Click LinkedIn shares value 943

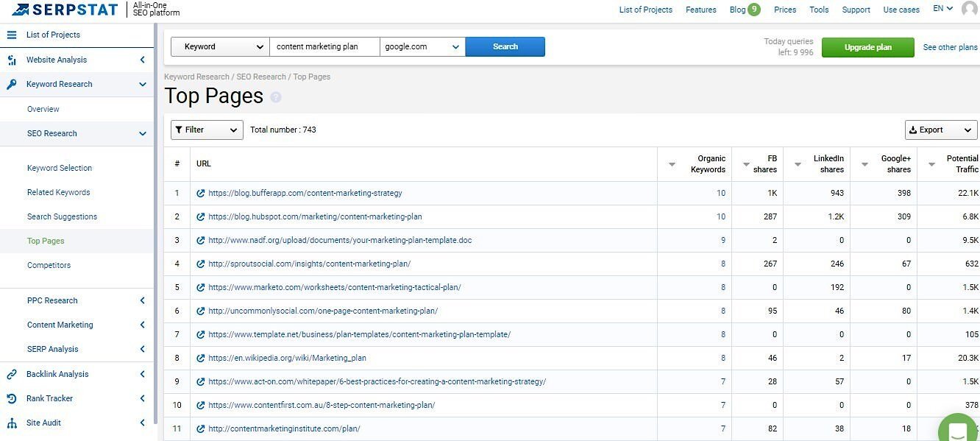(837, 193)
